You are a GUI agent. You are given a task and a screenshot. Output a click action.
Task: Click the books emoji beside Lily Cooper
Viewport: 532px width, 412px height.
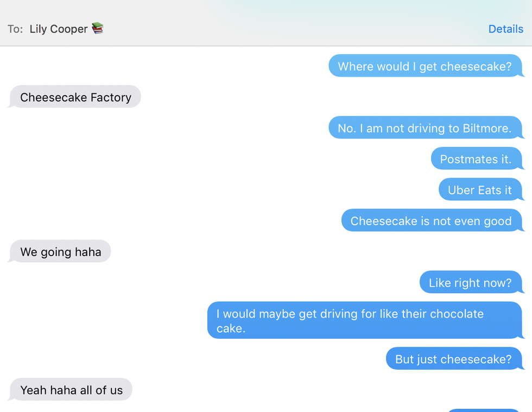[98, 28]
